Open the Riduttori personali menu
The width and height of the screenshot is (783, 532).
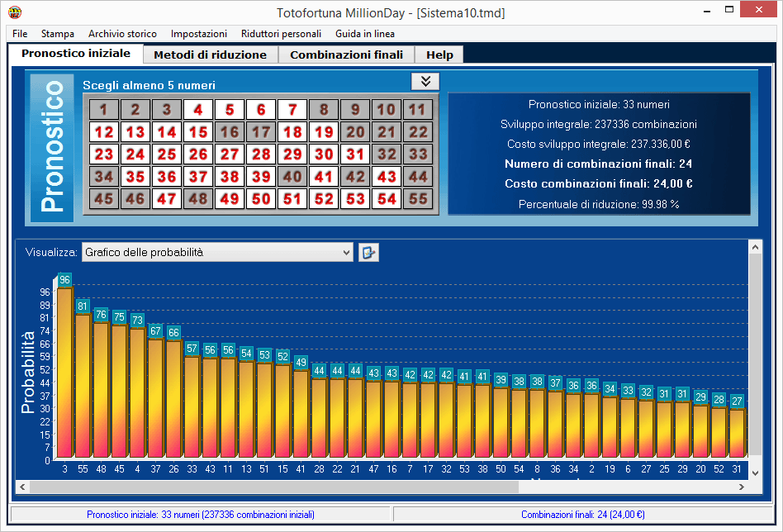[281, 34]
